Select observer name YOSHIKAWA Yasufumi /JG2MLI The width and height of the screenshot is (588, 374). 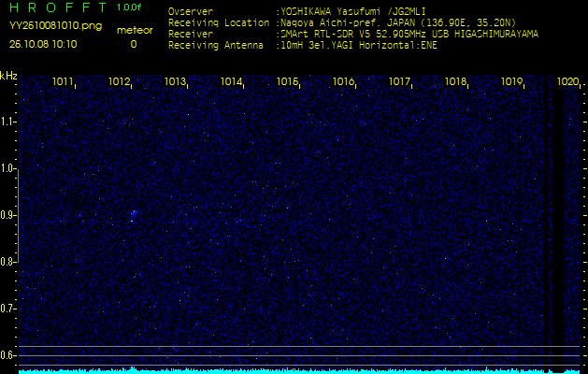352,11
